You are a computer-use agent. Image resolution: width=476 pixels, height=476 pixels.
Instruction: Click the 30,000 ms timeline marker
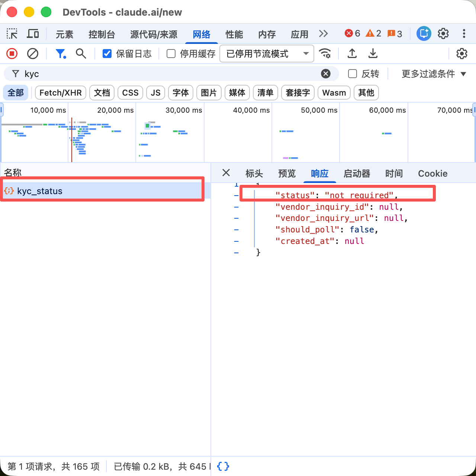point(184,110)
